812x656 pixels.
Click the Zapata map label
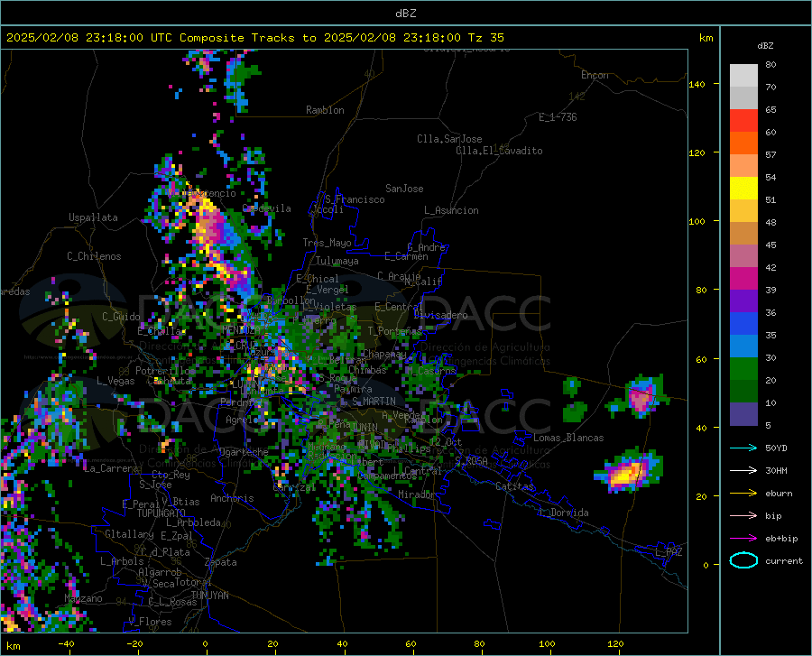tap(221, 562)
